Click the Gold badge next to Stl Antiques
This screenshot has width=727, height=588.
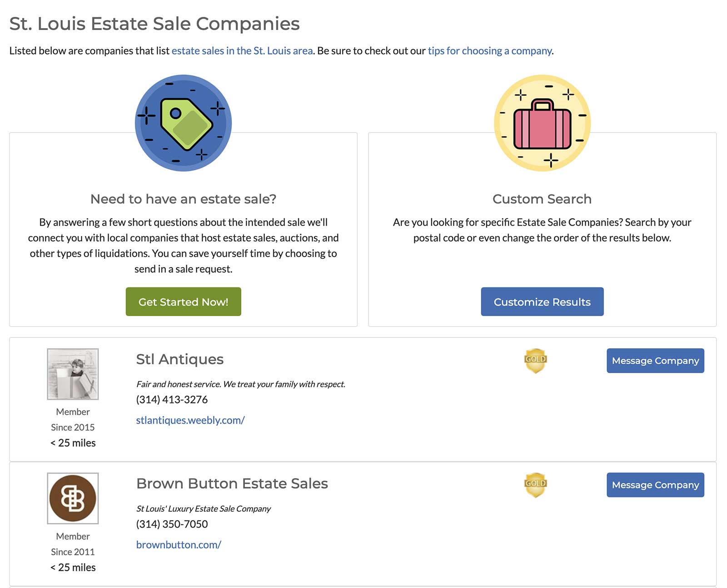tap(535, 360)
